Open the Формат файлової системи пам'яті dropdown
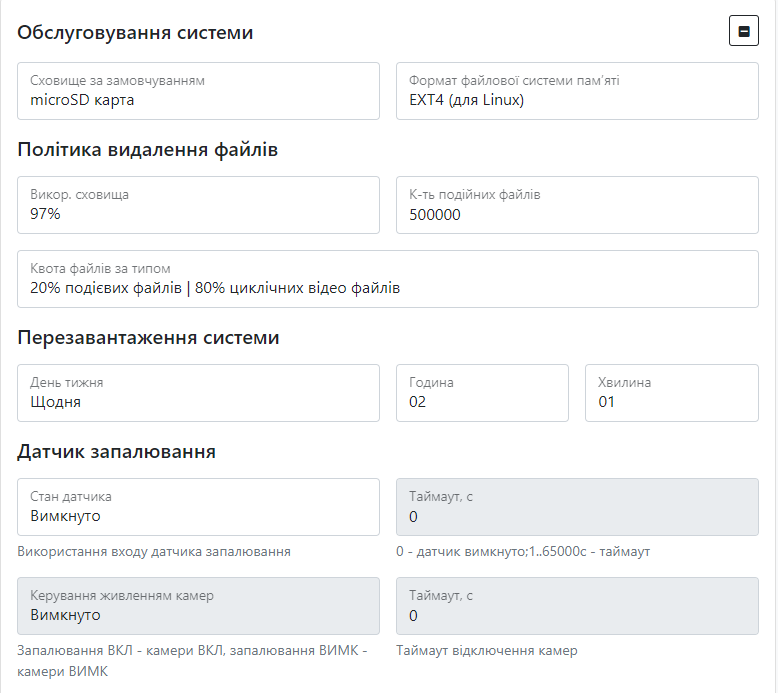The image size is (778, 693). [577, 91]
